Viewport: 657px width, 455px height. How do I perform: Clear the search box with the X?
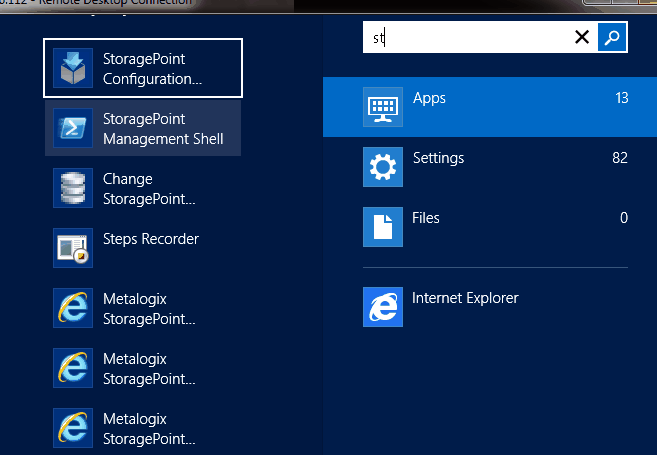(x=582, y=38)
